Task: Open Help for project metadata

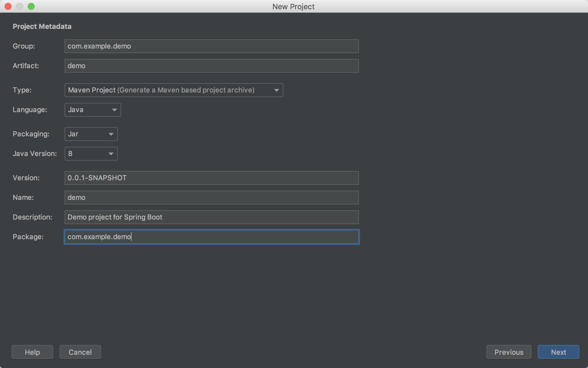Action: click(32, 352)
